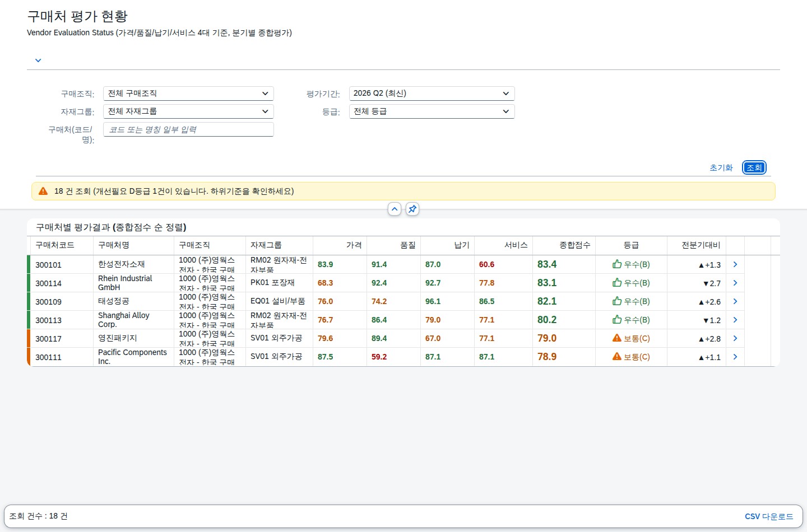Click thumbs-up grade icon for Rhein Industrial
807x532 pixels.
(617, 282)
